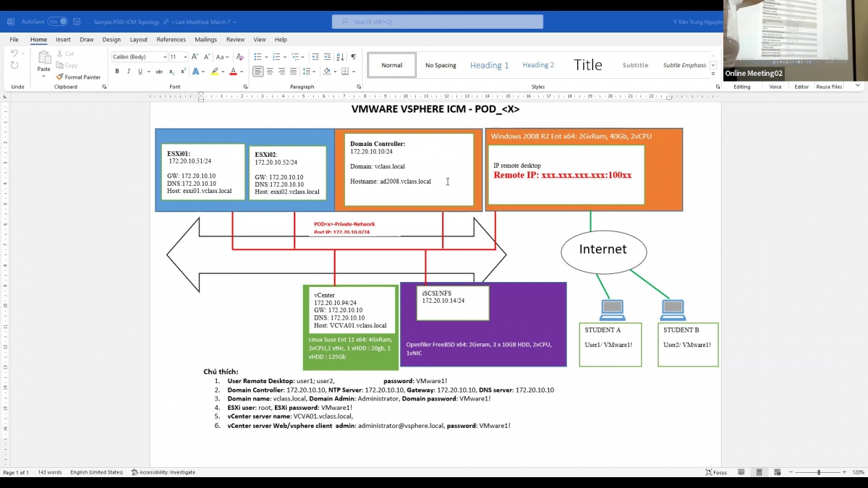Image resolution: width=868 pixels, height=488 pixels.
Task: Expand the Styles gallery more arrow
Action: (x=713, y=75)
